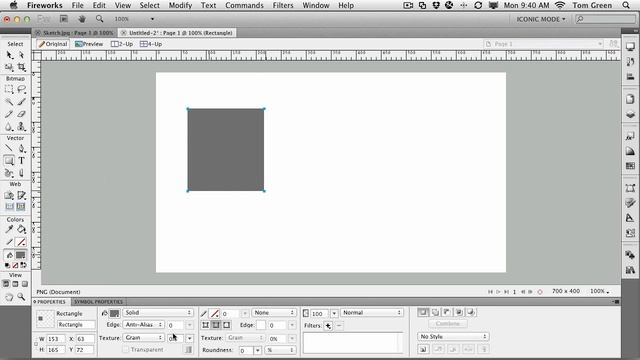Screen dimensions: 640x360
Task: Switch to Full Screen view mode
Action: pyautogui.click(x=25, y=284)
